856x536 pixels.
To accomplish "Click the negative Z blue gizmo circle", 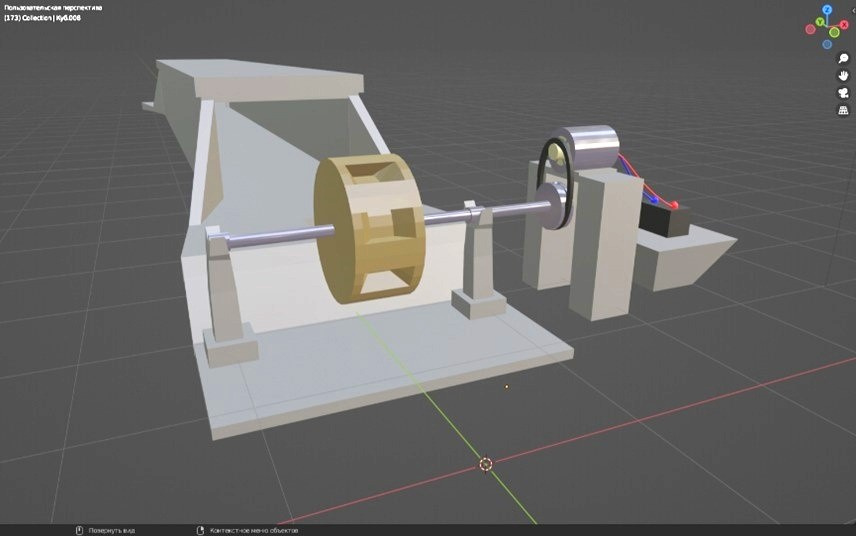I will 826,44.
